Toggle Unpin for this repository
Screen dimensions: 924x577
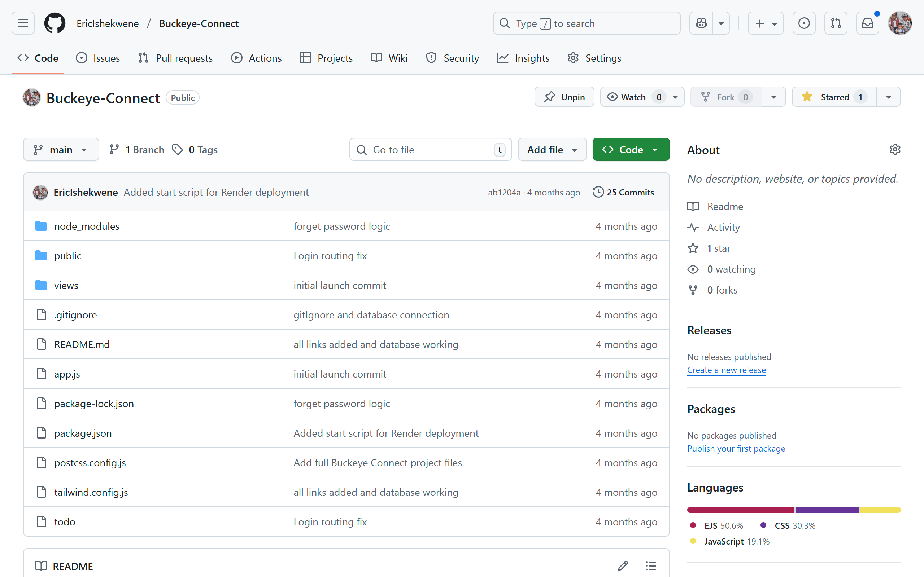[x=565, y=97]
